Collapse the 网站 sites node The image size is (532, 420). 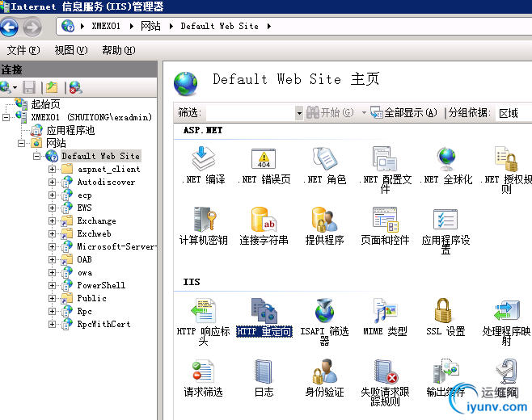pyautogui.click(x=21, y=144)
